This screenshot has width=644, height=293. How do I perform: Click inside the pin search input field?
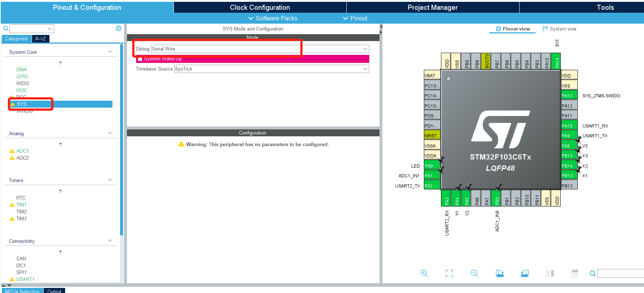[x=620, y=273]
